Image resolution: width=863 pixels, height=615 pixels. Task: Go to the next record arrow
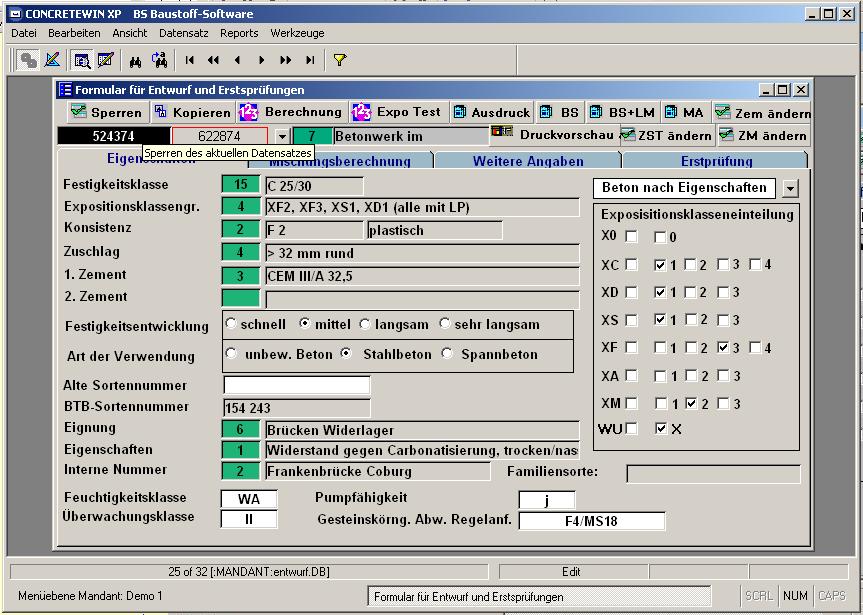click(262, 60)
